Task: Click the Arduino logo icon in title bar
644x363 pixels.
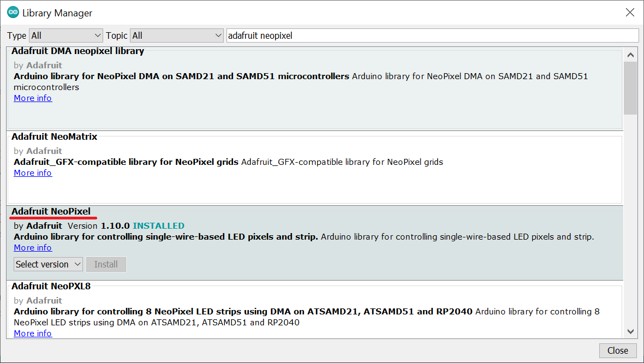Action: pos(13,13)
